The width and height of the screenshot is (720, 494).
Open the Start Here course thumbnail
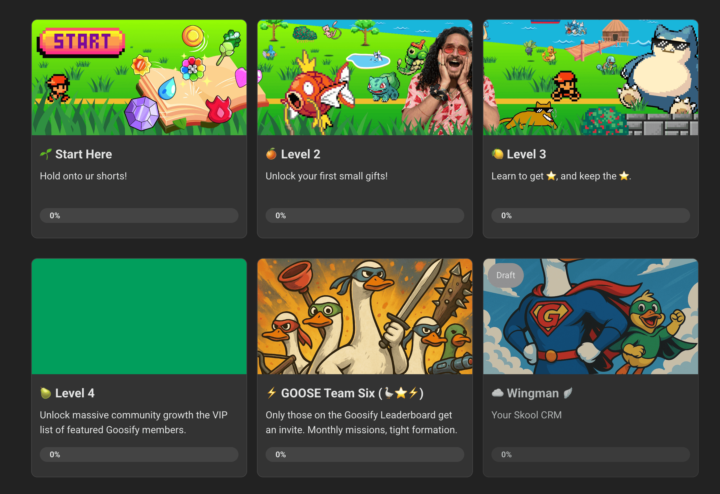139,78
